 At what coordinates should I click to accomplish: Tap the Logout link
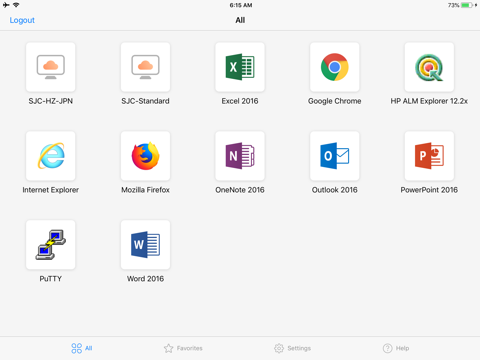click(x=22, y=20)
